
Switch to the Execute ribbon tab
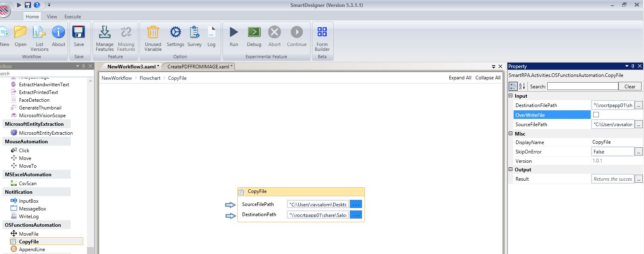pos(73,16)
